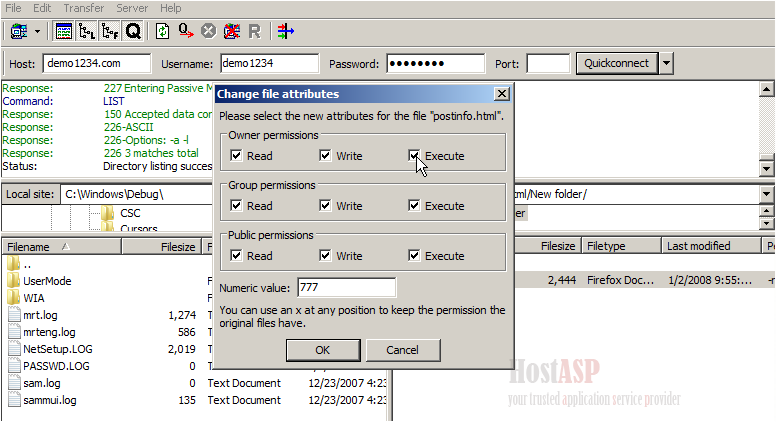This screenshot has width=776, height=422.
Task: Click WIA folder icon
Action: pyautogui.click(x=14, y=298)
